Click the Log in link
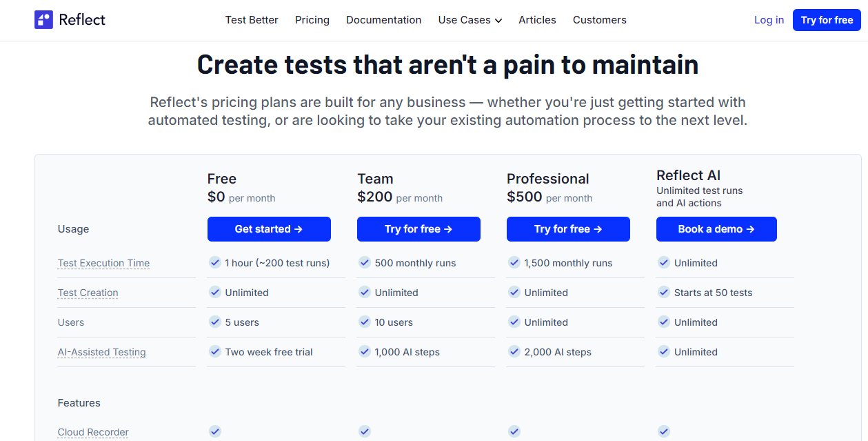The width and height of the screenshot is (868, 441). 769,20
